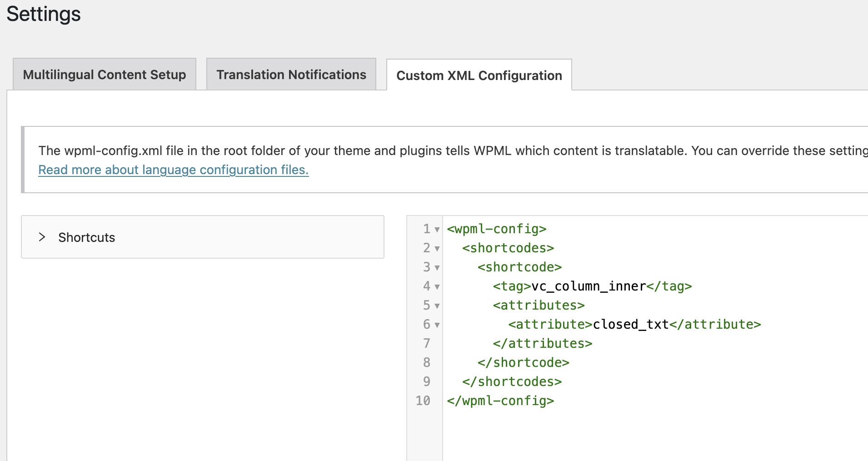Click the closing </attributes> tag
868x461 pixels.
coord(543,343)
